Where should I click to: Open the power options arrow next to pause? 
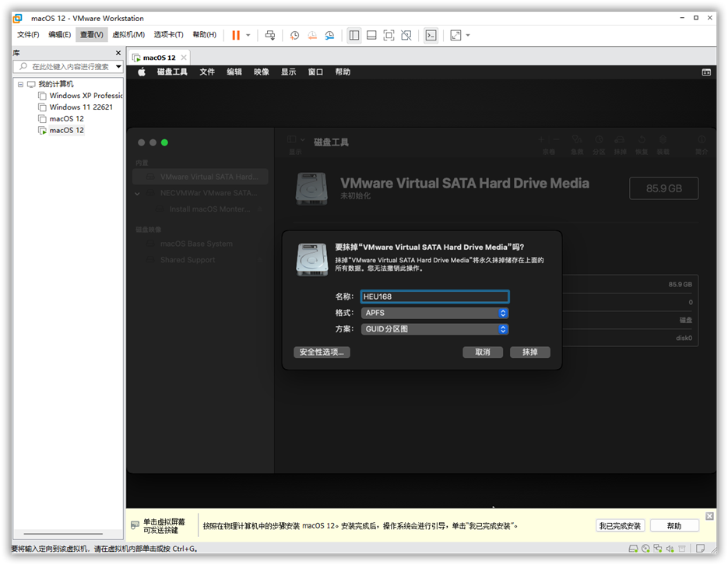[248, 35]
